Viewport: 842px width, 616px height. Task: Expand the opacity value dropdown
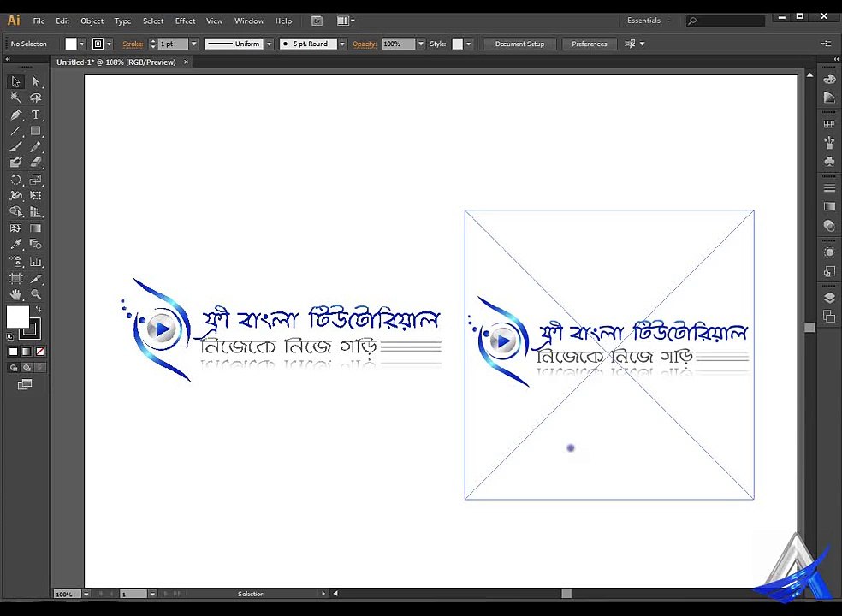point(421,44)
